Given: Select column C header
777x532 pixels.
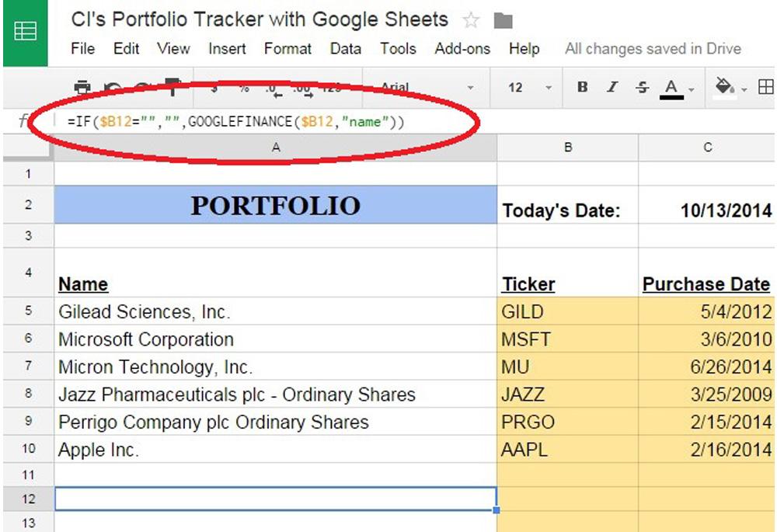Looking at the screenshot, I should 707,147.
